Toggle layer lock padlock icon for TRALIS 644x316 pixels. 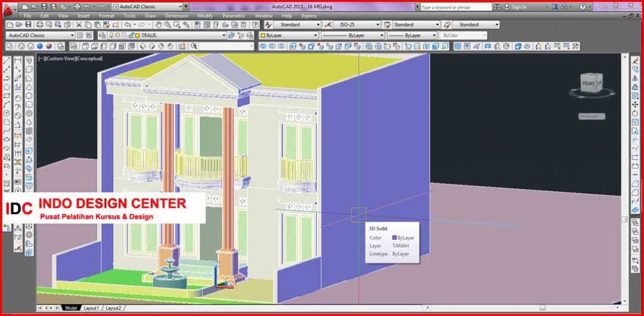tap(131, 36)
